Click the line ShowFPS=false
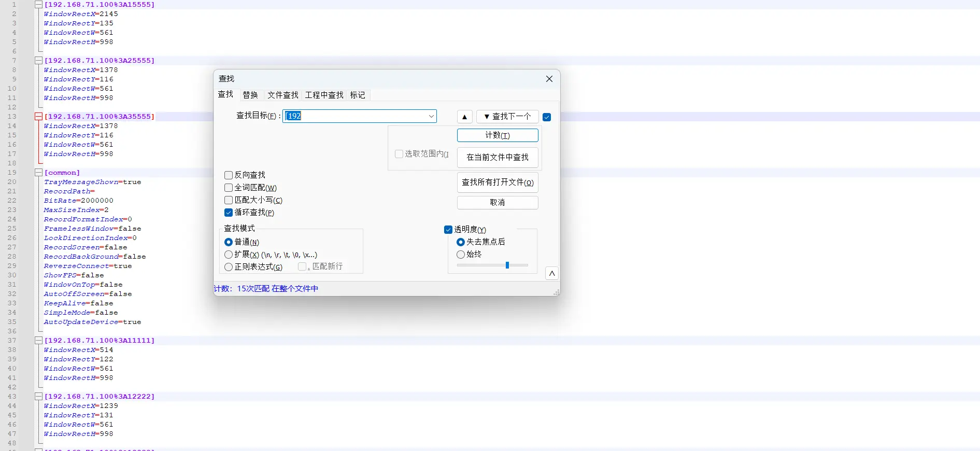 tap(74, 275)
